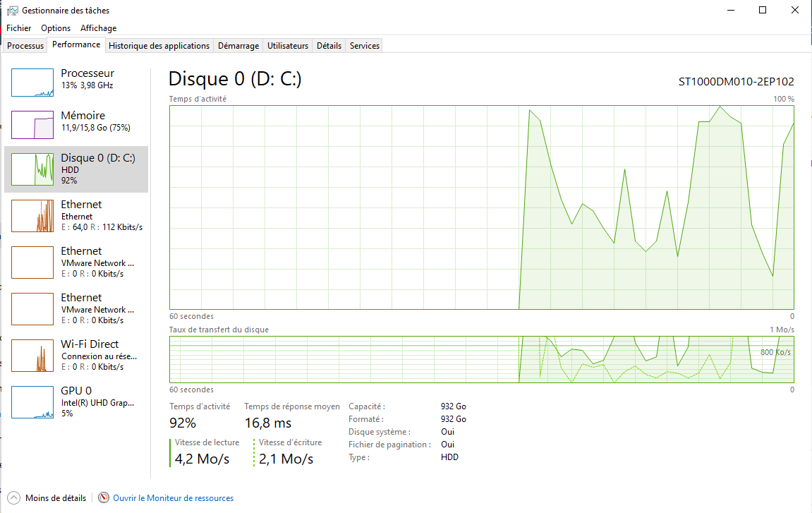
Task: Switch to the Services tab
Action: 365,46
